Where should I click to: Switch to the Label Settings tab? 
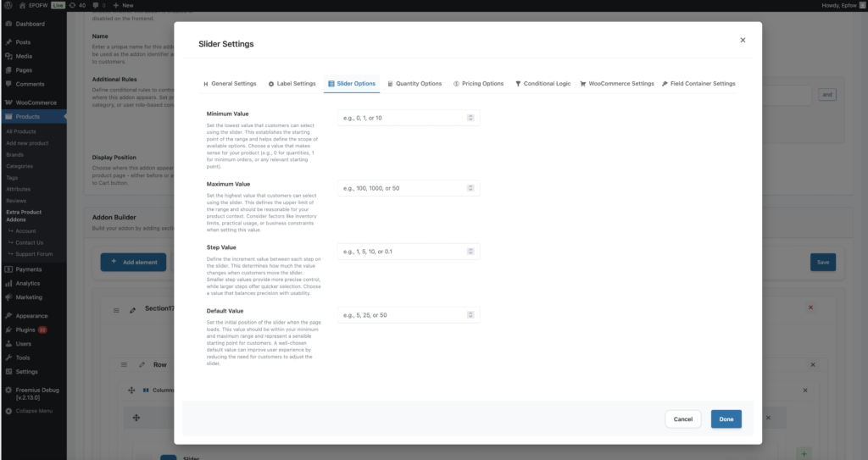(292, 84)
